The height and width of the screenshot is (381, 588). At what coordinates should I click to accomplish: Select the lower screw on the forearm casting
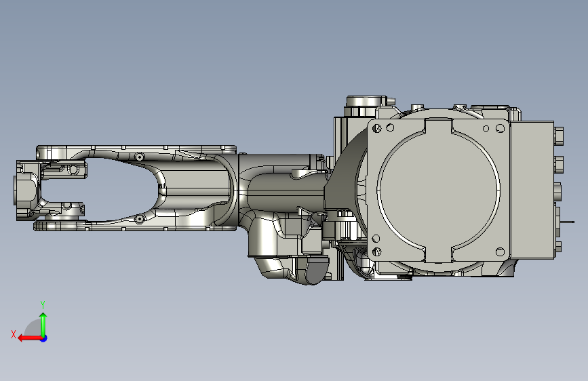click(140, 219)
